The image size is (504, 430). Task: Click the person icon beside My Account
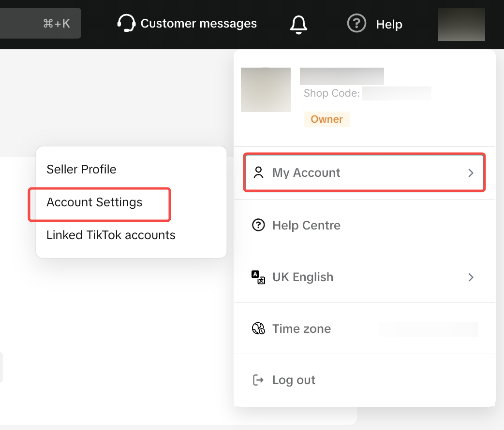[x=259, y=173]
